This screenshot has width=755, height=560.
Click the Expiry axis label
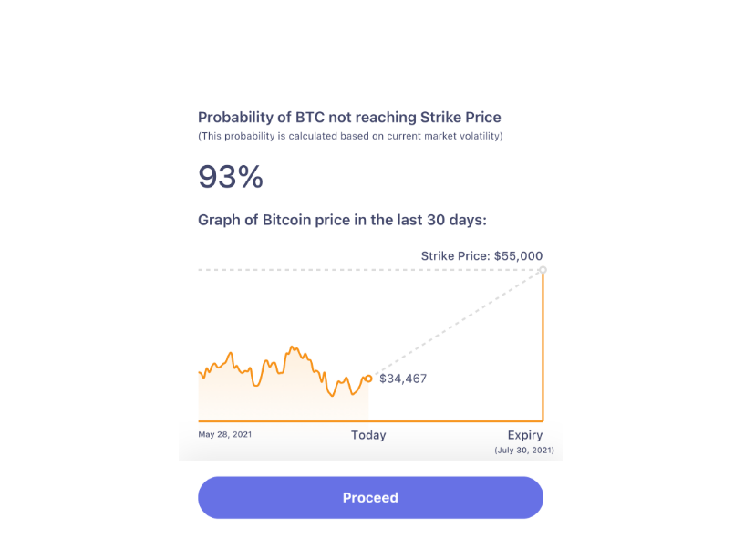(x=525, y=435)
